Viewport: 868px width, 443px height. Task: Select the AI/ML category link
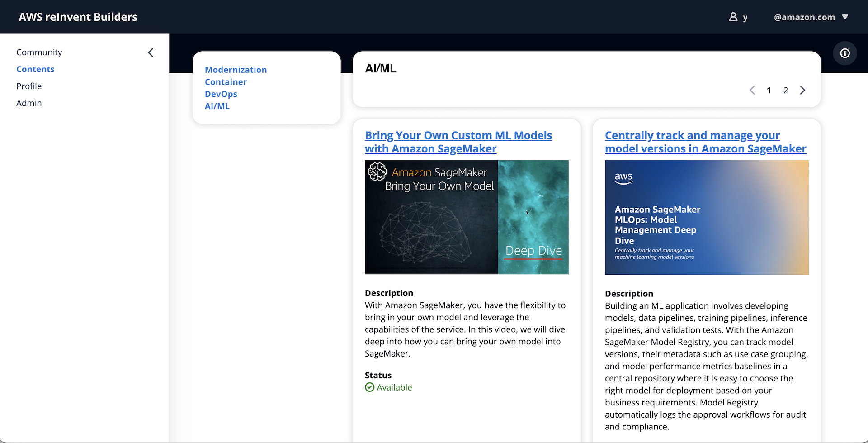point(217,106)
